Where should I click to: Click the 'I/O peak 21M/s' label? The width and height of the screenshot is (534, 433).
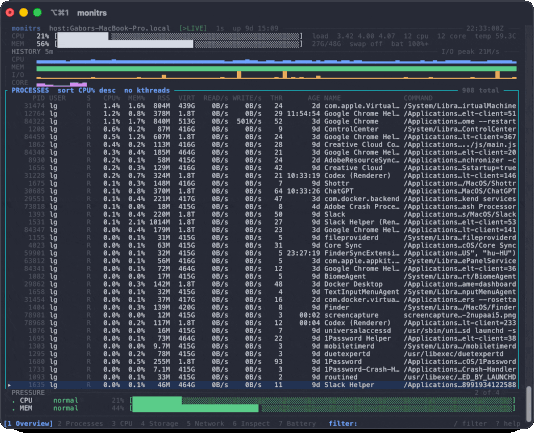click(470, 52)
